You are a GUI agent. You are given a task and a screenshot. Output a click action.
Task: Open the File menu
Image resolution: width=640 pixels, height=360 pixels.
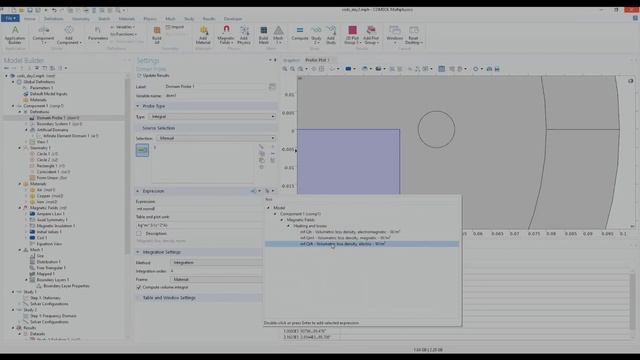[10, 18]
